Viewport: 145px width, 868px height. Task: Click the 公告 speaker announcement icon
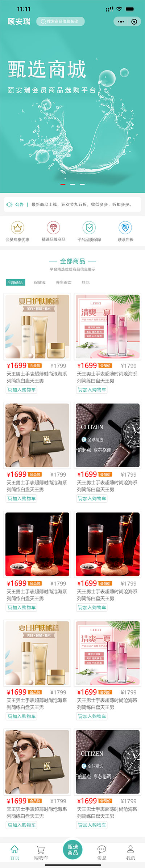[x=9, y=204]
